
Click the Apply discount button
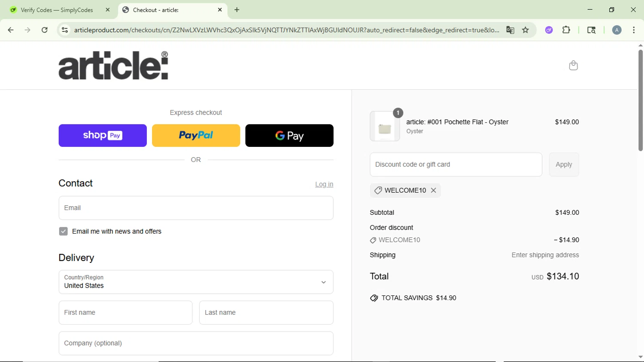pyautogui.click(x=564, y=164)
